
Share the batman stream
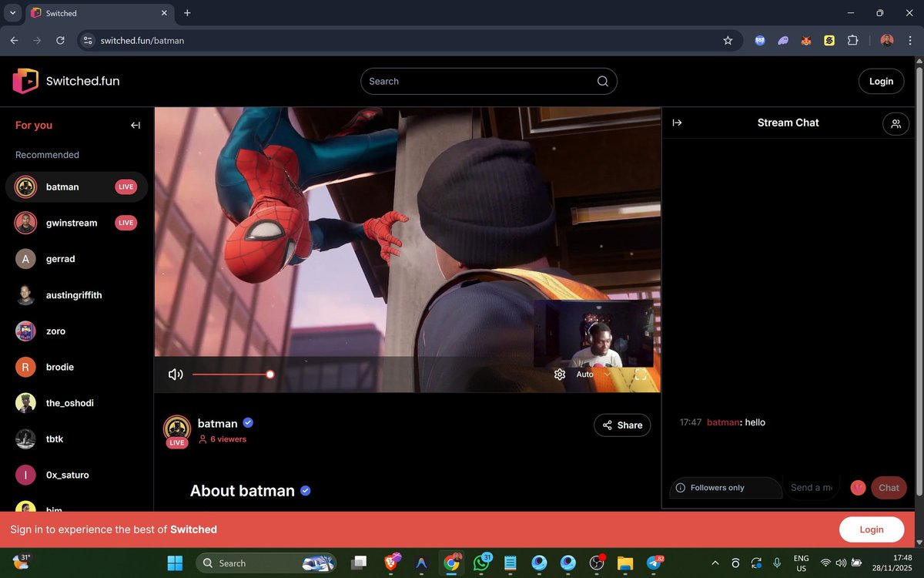[622, 425]
